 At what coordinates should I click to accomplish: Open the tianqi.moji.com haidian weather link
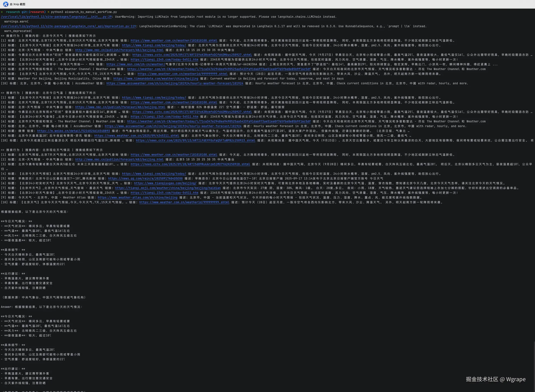coord(168,188)
